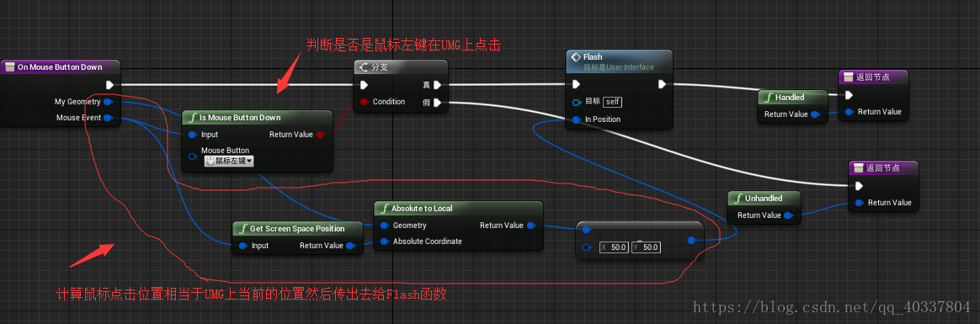Click the On Mouse Button Down event icon

tap(10, 66)
